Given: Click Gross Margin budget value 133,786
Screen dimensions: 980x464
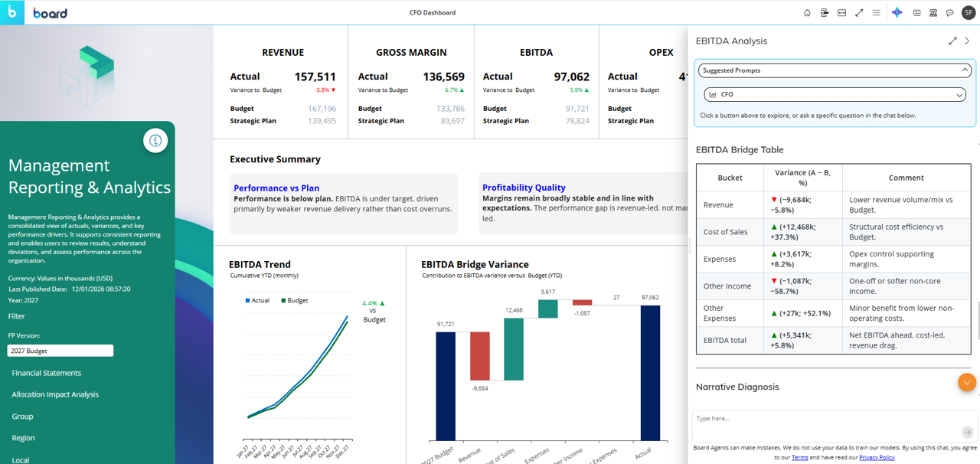Looking at the screenshot, I should (450, 109).
